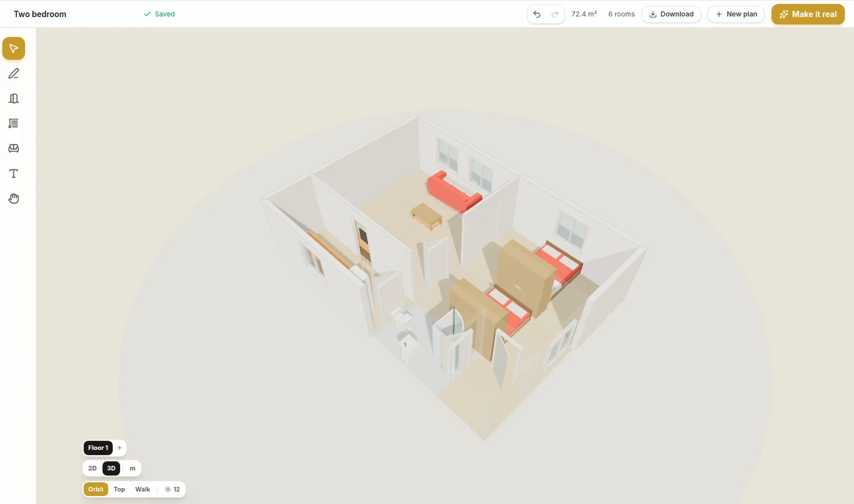Select the Floor 1 tab
854x504 pixels.
(x=98, y=448)
